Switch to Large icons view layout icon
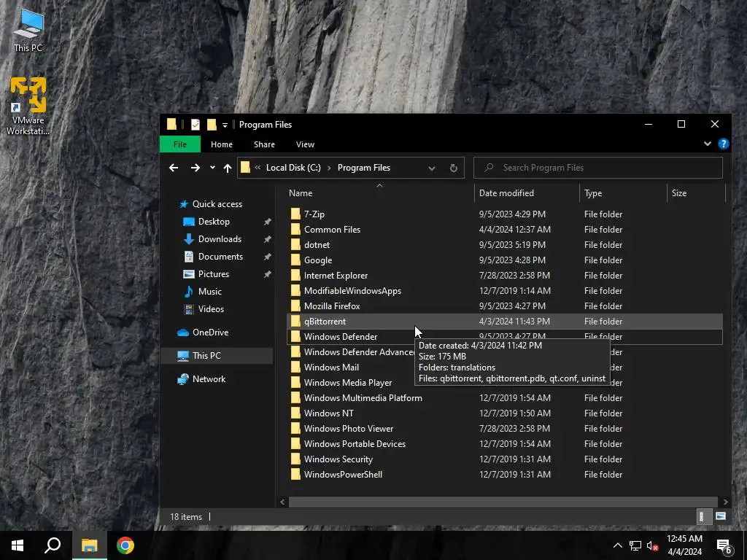 click(x=721, y=517)
